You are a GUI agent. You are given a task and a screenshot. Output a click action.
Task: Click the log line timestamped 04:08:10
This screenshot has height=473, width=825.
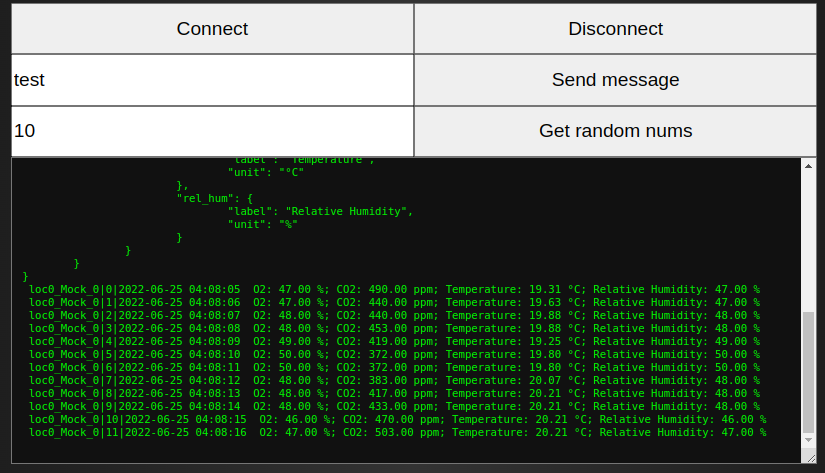click(x=395, y=355)
